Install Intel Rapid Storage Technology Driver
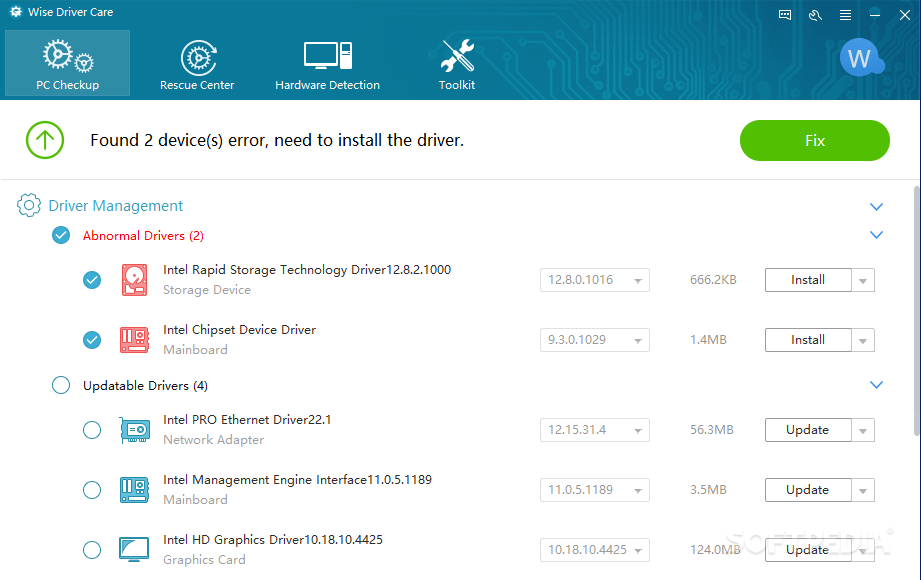Image resolution: width=921 pixels, height=580 pixels. pos(808,280)
